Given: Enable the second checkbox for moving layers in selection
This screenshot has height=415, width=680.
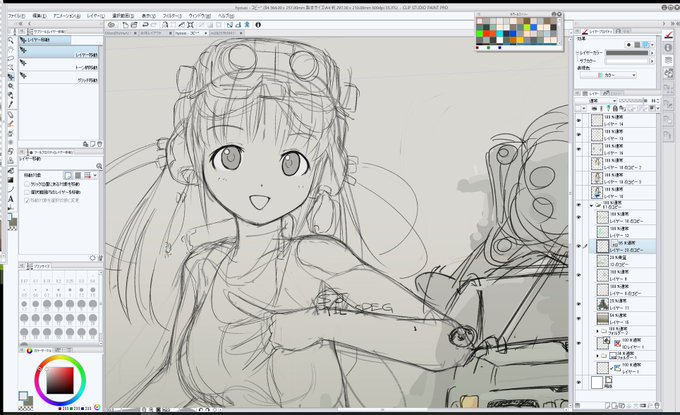Looking at the screenshot, I should click(27, 192).
